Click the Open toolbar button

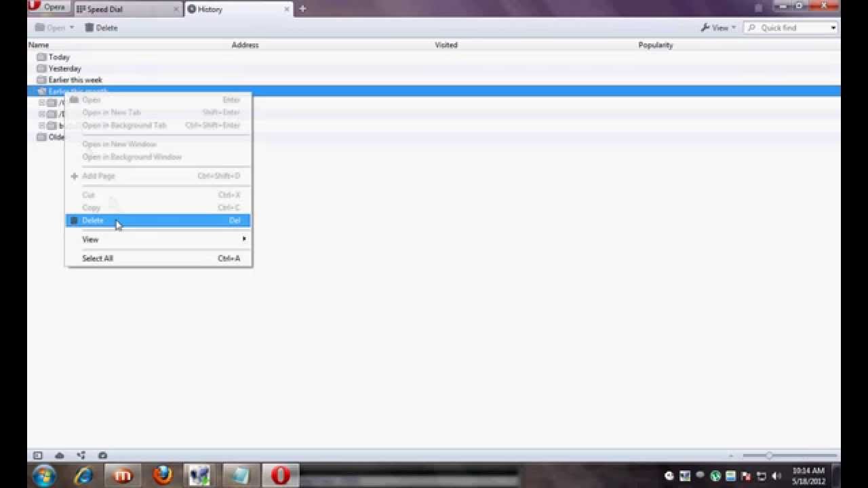click(x=50, y=28)
